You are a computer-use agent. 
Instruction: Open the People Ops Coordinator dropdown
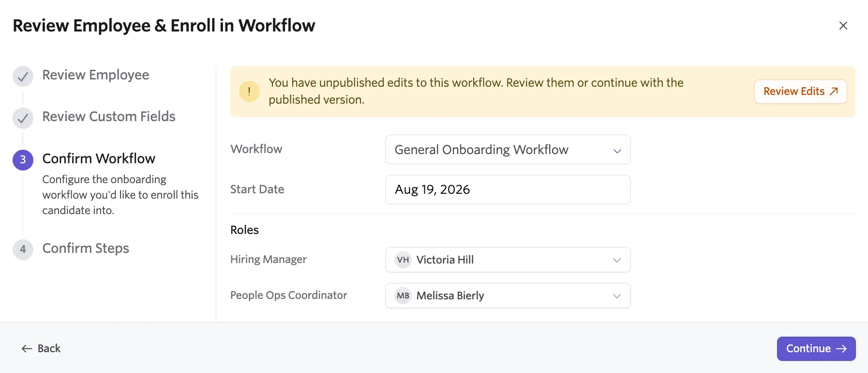tap(508, 295)
